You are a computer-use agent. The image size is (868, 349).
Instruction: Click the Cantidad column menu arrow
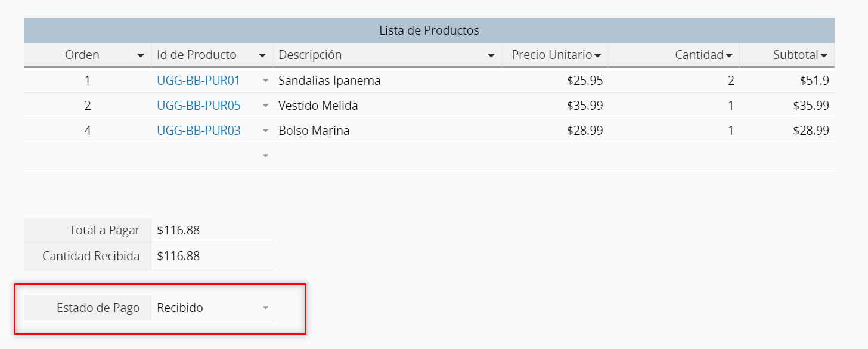click(x=728, y=55)
